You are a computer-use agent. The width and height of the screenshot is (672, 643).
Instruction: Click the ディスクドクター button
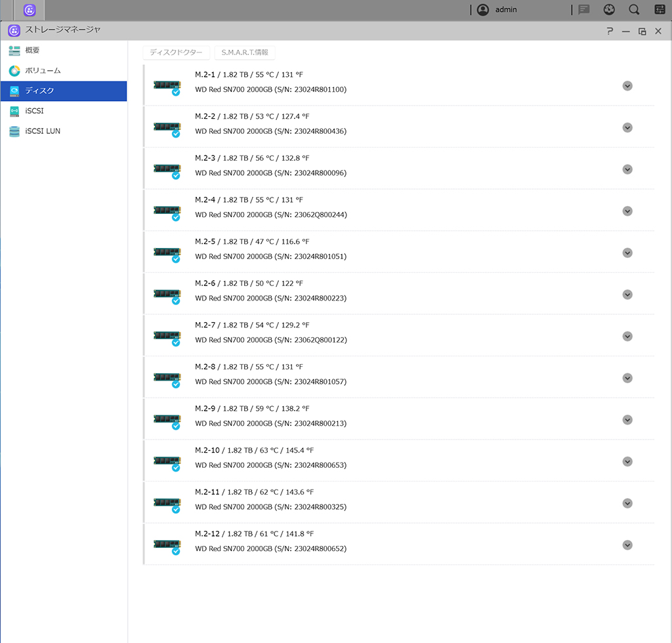[x=176, y=52]
